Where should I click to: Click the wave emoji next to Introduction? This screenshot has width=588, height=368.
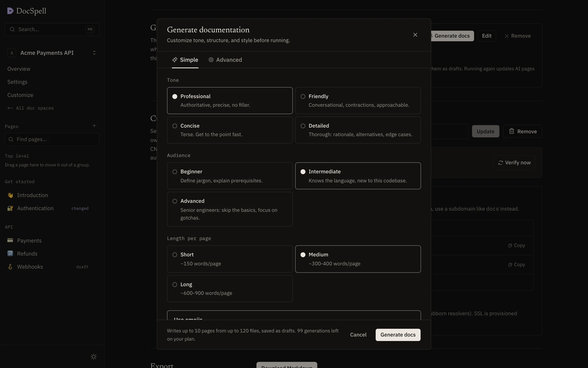point(10,195)
